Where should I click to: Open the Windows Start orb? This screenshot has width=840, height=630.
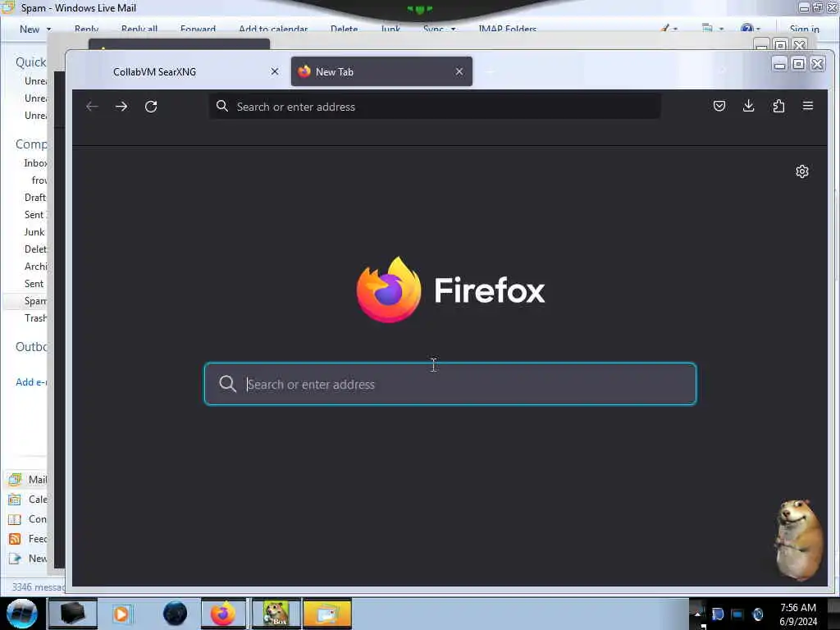22,614
